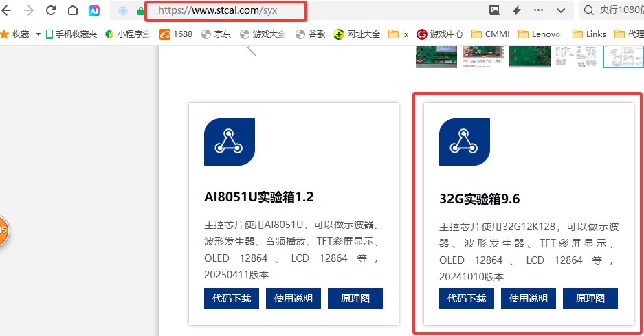Select the fifth blue-bordered schematic thumbnail
Viewport: 644px width, 336px height.
click(623, 56)
